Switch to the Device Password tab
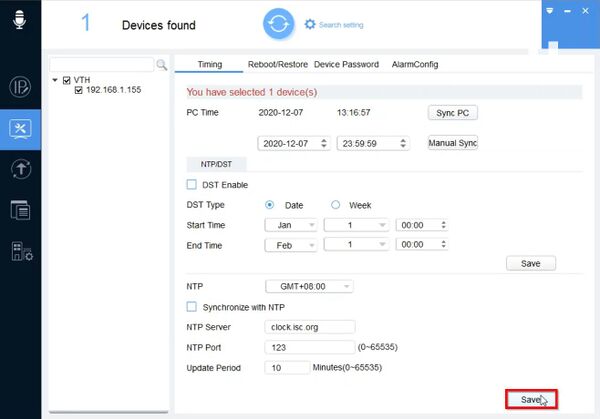 pos(346,64)
